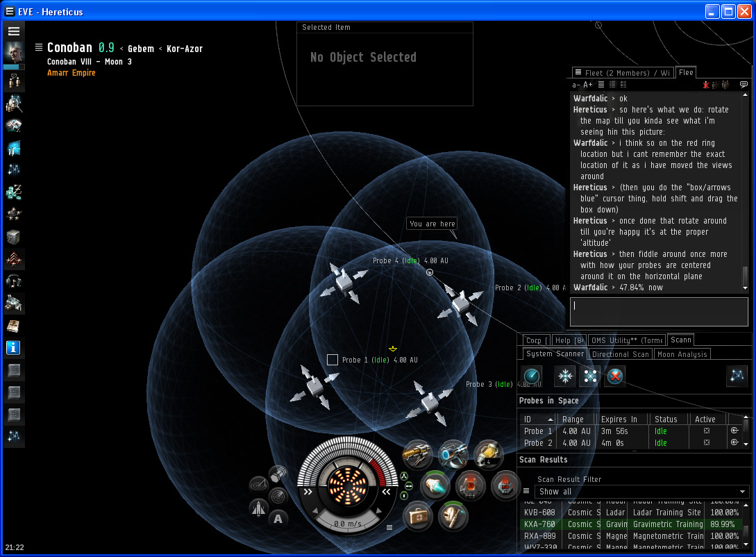Screen dimensions: 756x557
Task: Click the Kor-Azor region link
Action: 185,49
